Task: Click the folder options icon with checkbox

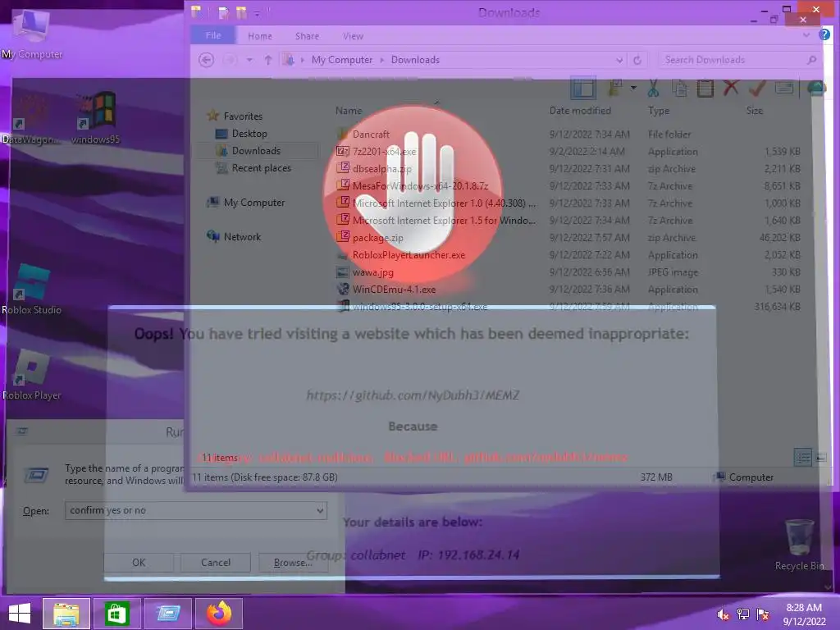Action: tap(614, 87)
